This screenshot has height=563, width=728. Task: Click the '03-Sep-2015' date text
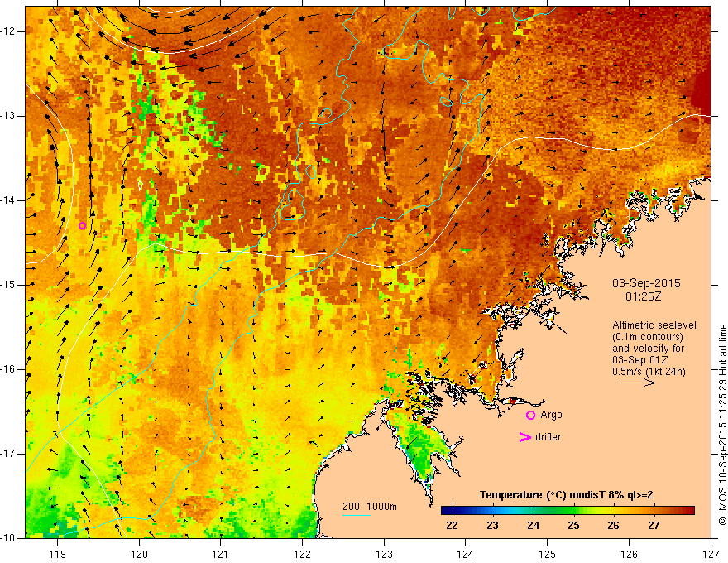tap(646, 283)
